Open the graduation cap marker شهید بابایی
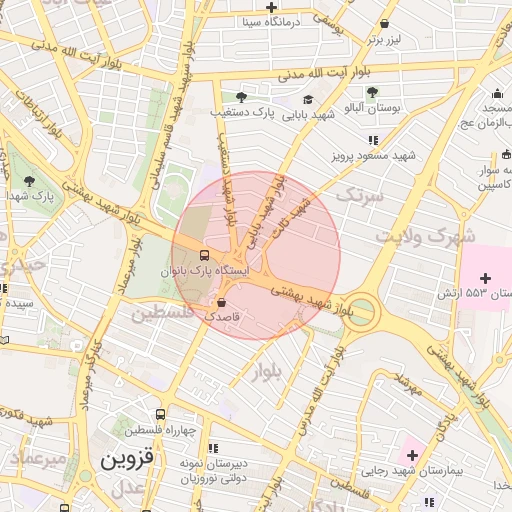 (x=308, y=99)
